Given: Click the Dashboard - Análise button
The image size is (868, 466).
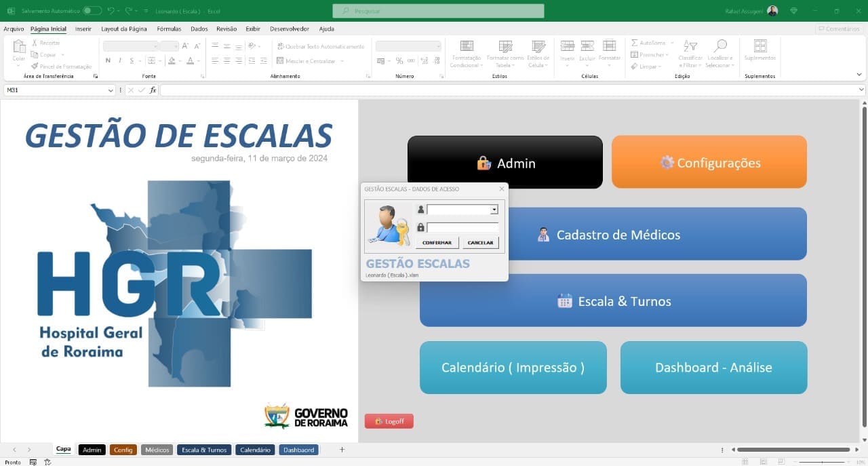Looking at the screenshot, I should pos(713,368).
